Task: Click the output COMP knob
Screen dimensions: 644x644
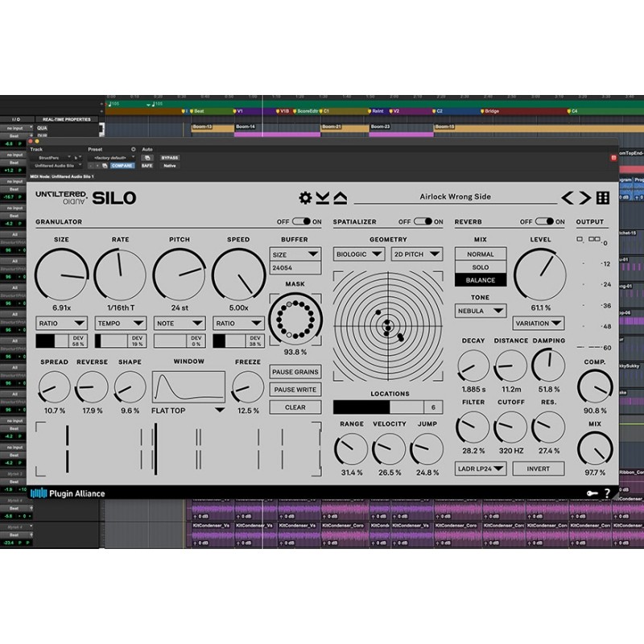Action: (595, 386)
